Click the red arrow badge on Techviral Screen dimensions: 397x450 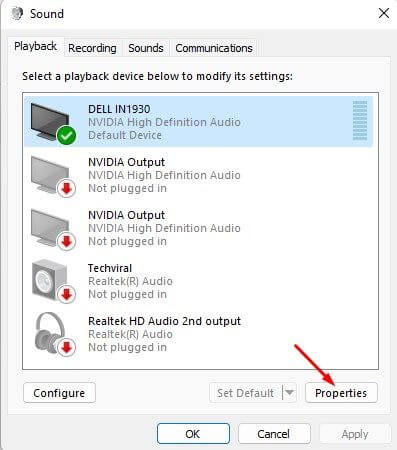pyautogui.click(x=67, y=294)
